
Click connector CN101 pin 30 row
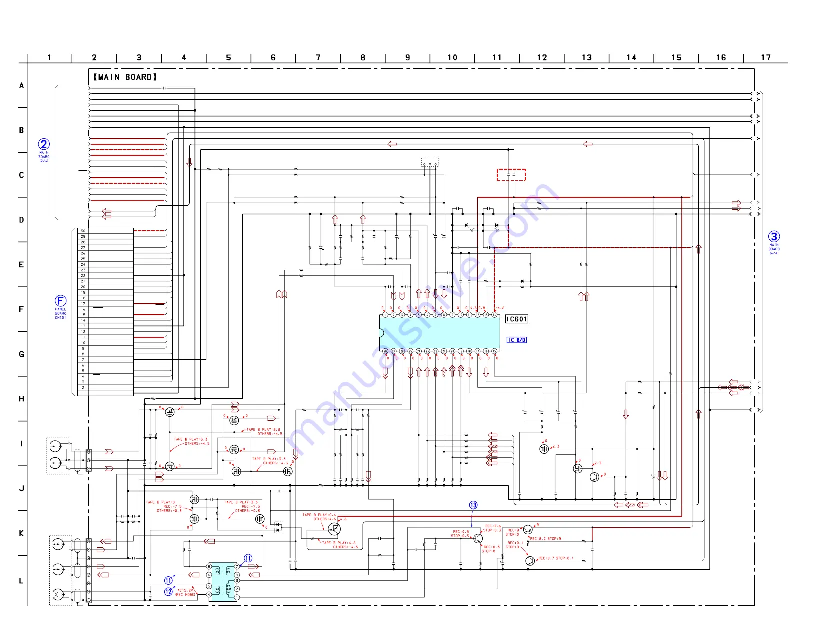click(x=105, y=231)
